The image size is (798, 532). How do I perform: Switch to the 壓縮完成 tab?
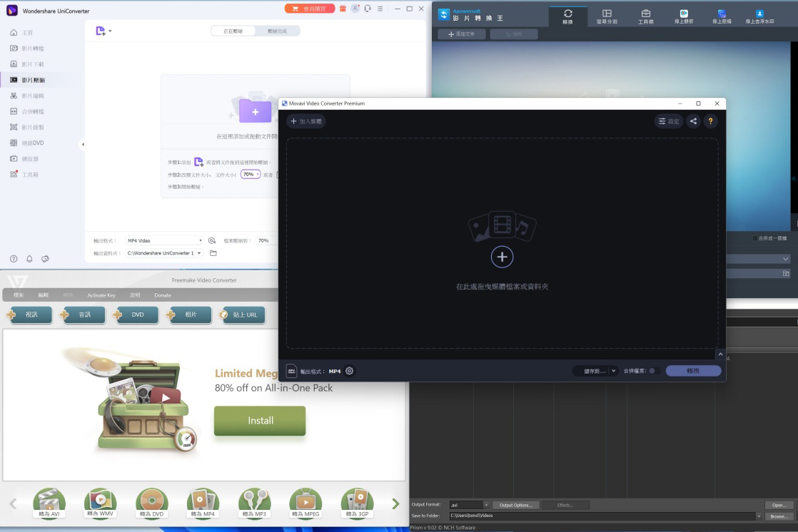pos(277,31)
